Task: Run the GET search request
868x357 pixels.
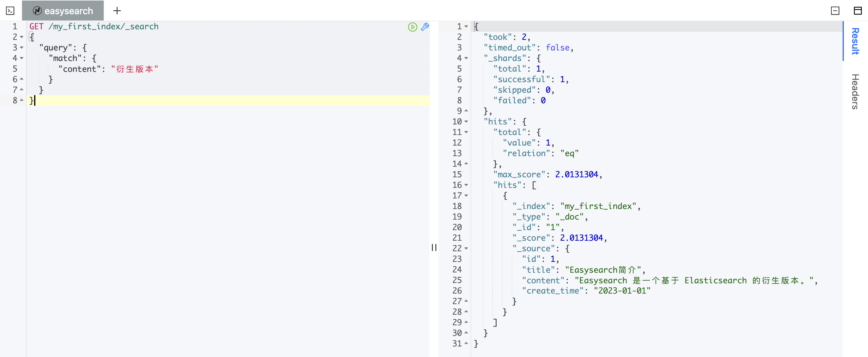Action: [x=413, y=27]
